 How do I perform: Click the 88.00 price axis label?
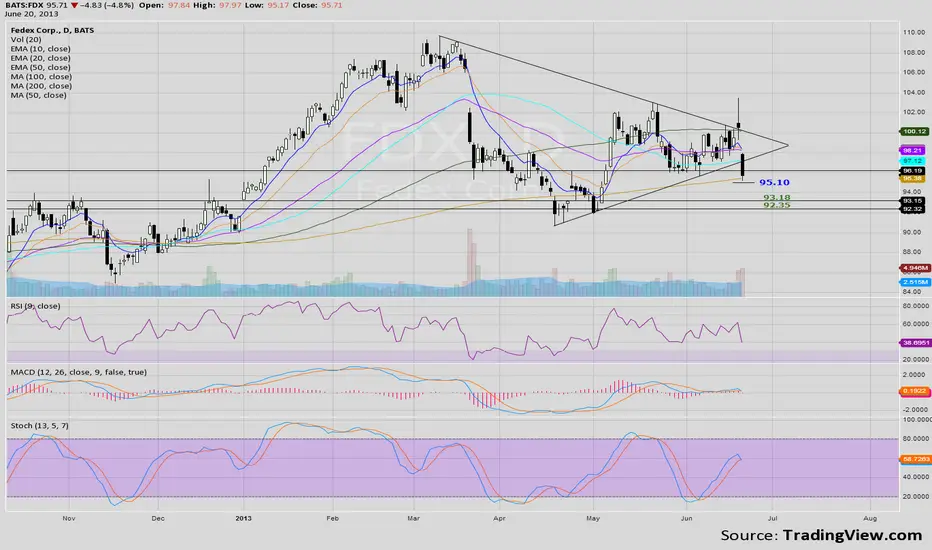(x=912, y=252)
